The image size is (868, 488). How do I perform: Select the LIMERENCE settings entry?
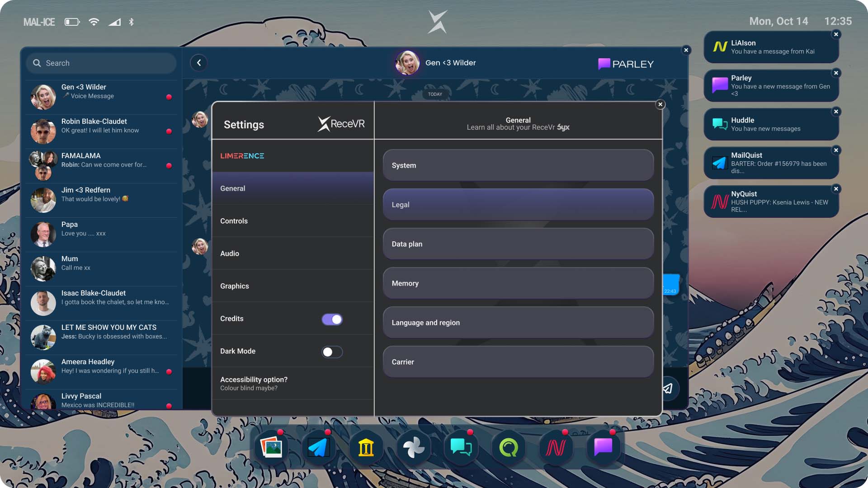coord(293,156)
